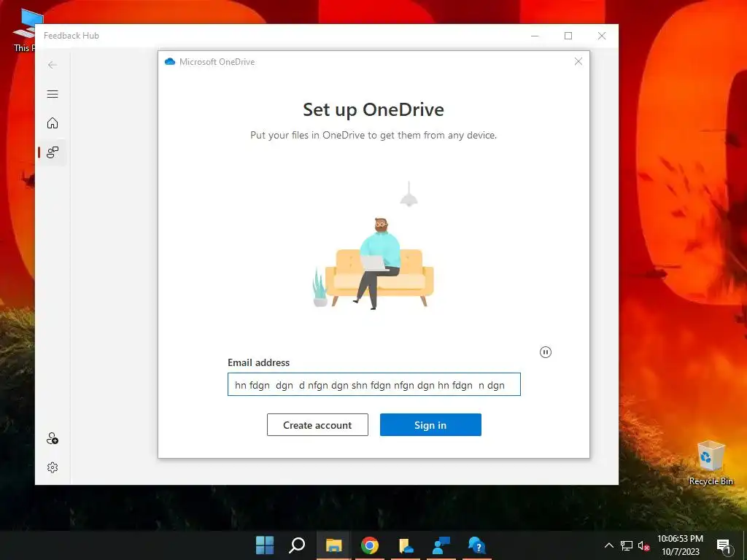Open the Feedback Hub hamburger menu
Viewport: 747px width, 560px height.
[53, 94]
